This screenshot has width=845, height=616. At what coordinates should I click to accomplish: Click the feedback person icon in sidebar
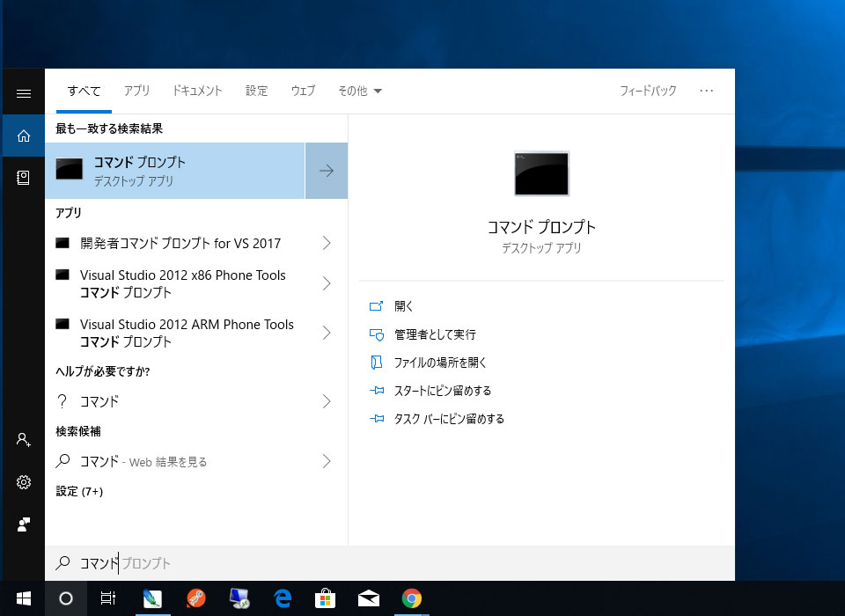coord(24,524)
